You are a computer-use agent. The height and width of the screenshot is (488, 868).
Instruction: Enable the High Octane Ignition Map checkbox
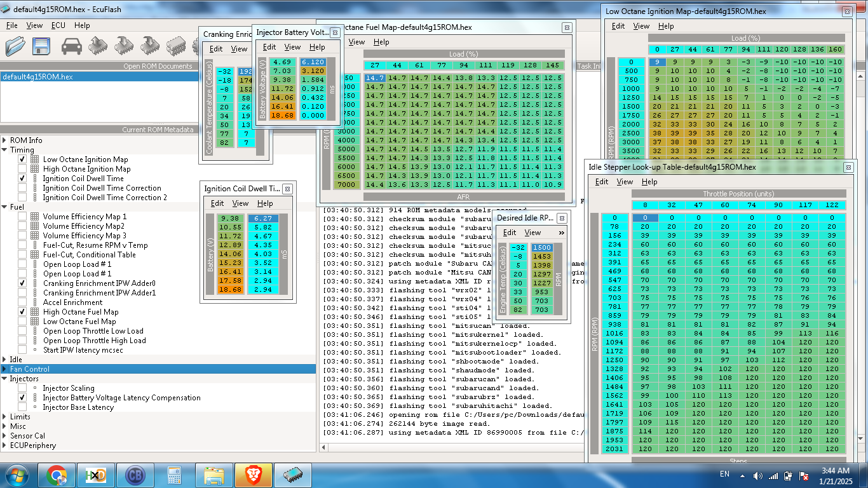(x=22, y=169)
